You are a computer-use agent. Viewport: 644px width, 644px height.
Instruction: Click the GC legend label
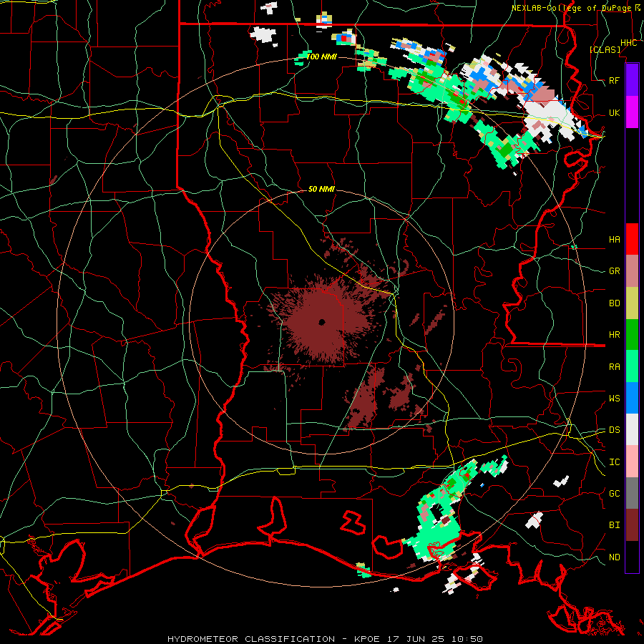pyautogui.click(x=615, y=494)
